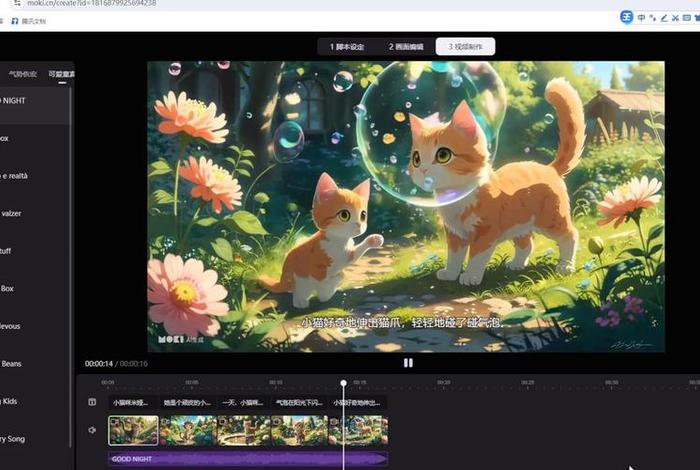Select the second video clip in timeline
The height and width of the screenshot is (470, 700).
(x=188, y=430)
